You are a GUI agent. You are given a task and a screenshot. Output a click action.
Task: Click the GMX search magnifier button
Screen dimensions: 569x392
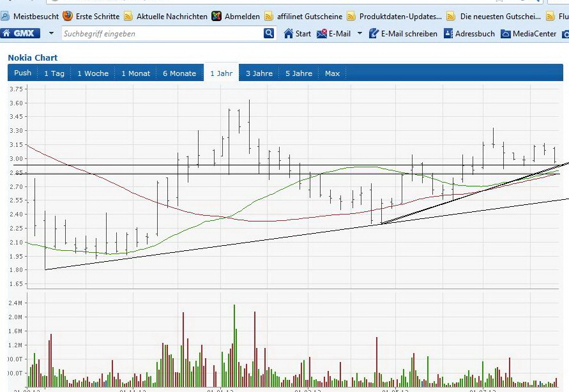coord(269,33)
